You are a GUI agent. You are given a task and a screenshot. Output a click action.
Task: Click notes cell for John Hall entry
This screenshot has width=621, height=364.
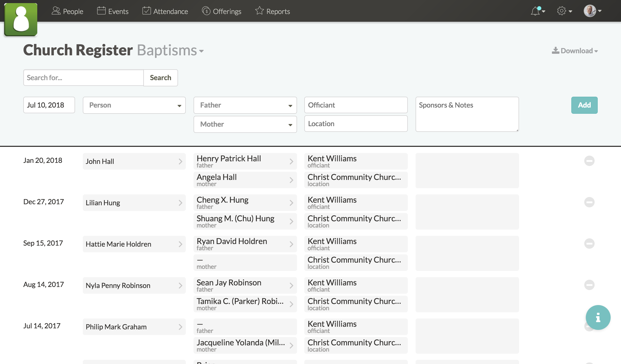click(x=467, y=171)
